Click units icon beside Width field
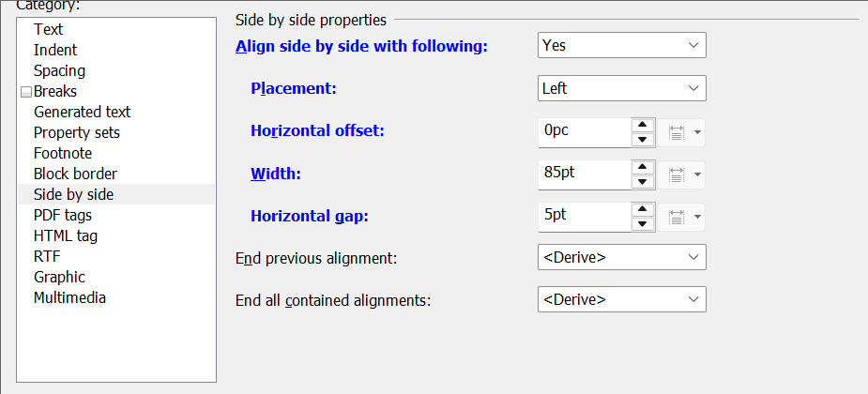 681,175
